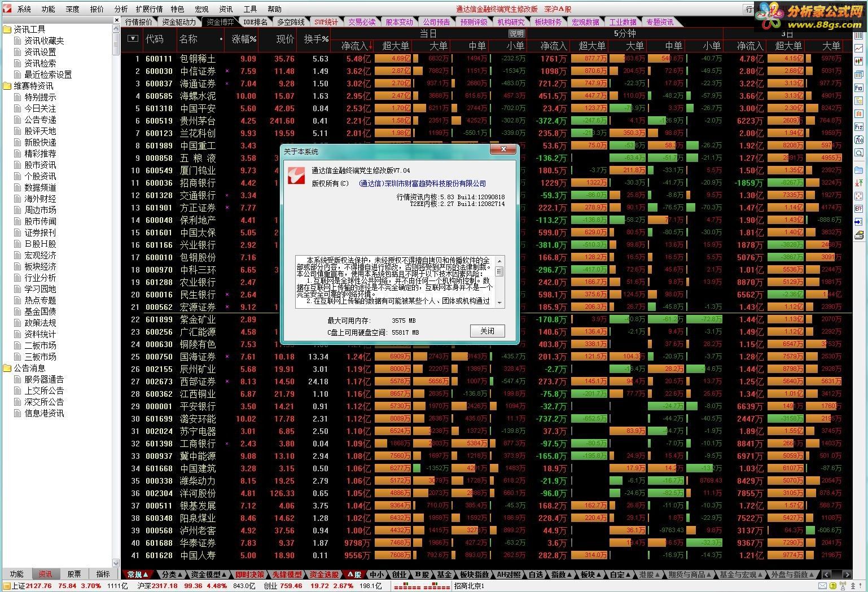Open the f(x) formula manager icon
Image resolution: width=868 pixels, height=592 pixels.
coord(859,139)
